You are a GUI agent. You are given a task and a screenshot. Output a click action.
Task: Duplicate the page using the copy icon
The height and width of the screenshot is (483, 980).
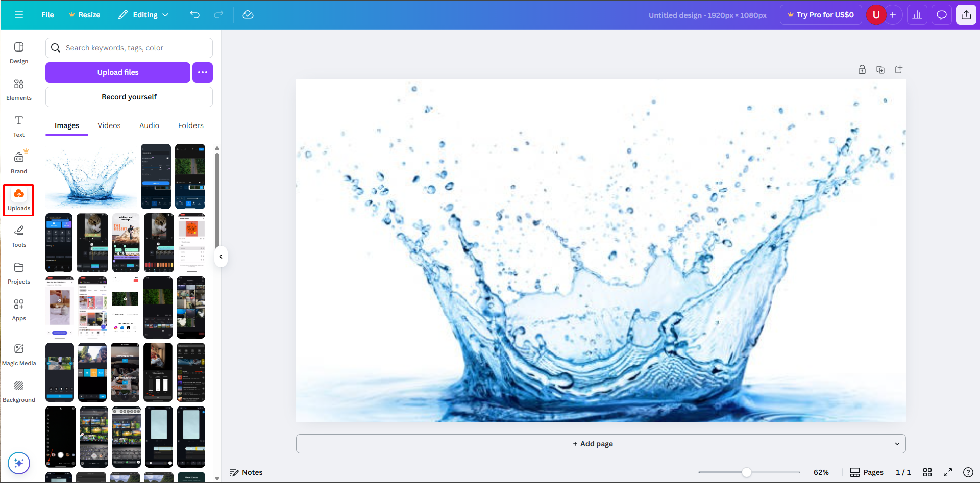(880, 69)
